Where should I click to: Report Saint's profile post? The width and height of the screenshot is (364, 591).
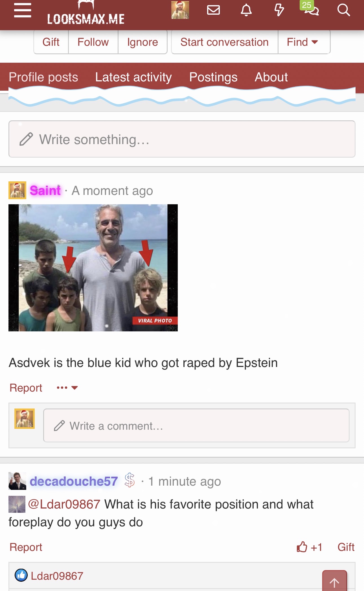coord(26,388)
